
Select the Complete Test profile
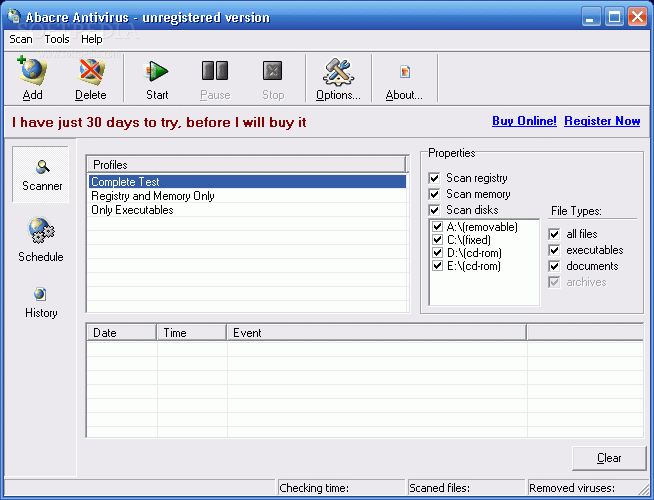pyautogui.click(x=247, y=182)
